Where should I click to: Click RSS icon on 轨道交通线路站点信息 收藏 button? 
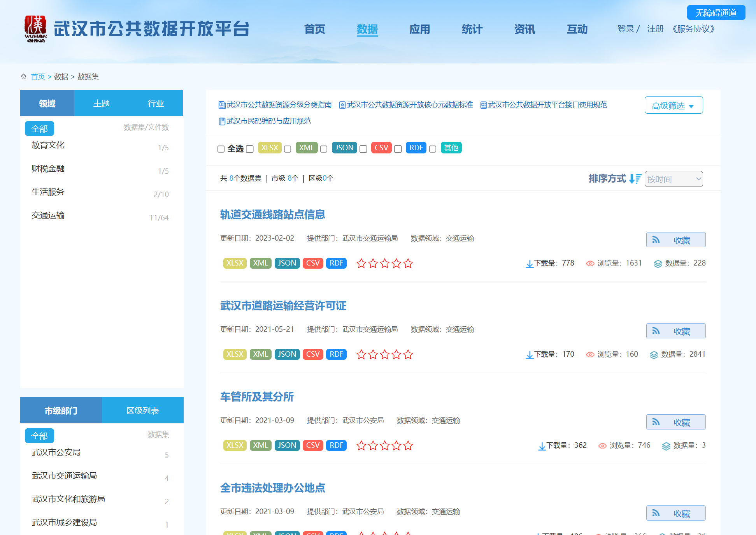pyautogui.click(x=656, y=240)
